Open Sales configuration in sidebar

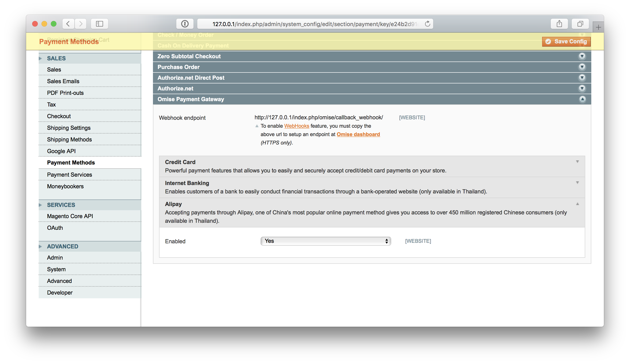point(90,69)
